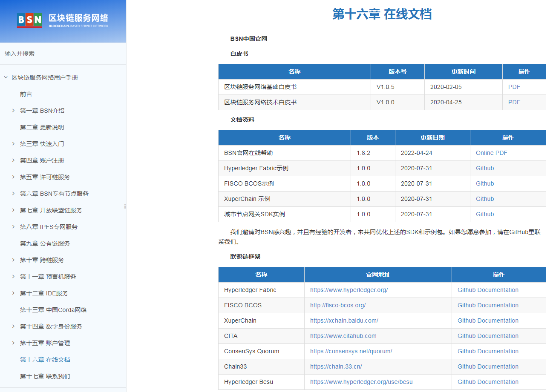Collapse the 区块链服务网络用户手册 tree chevron

pos(6,77)
